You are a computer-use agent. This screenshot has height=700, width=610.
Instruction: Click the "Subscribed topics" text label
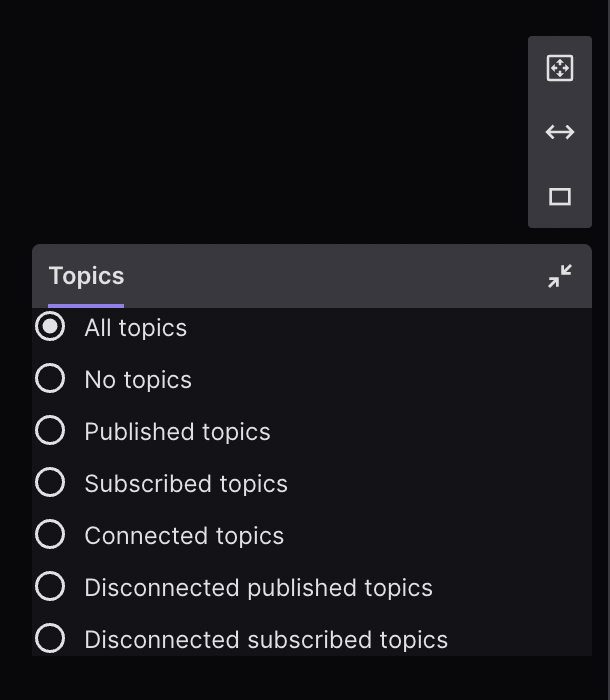tap(186, 484)
